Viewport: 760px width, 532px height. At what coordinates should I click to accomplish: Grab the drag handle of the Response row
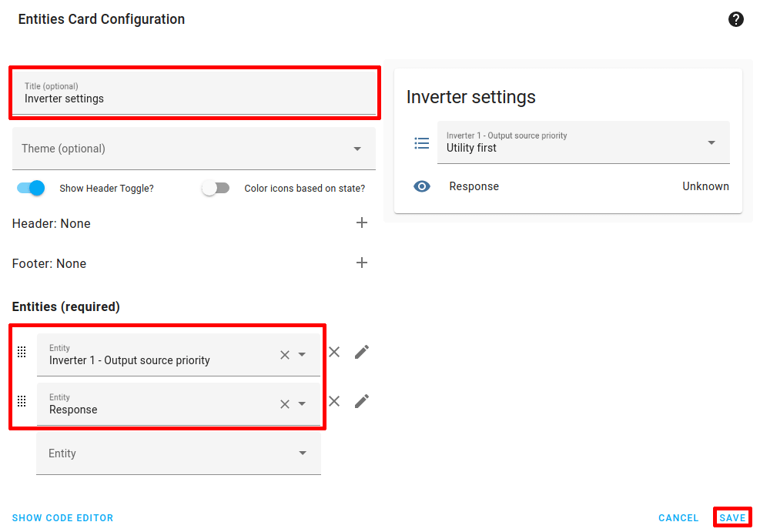[x=22, y=401]
